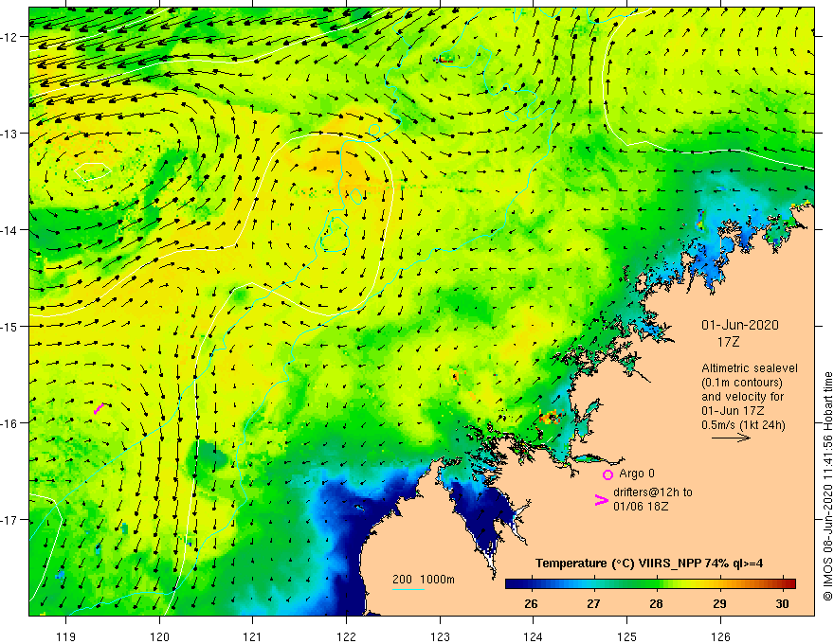Click the 0.5m/s velocity scale arrow
The width and height of the screenshot is (834, 644).
pos(731,438)
